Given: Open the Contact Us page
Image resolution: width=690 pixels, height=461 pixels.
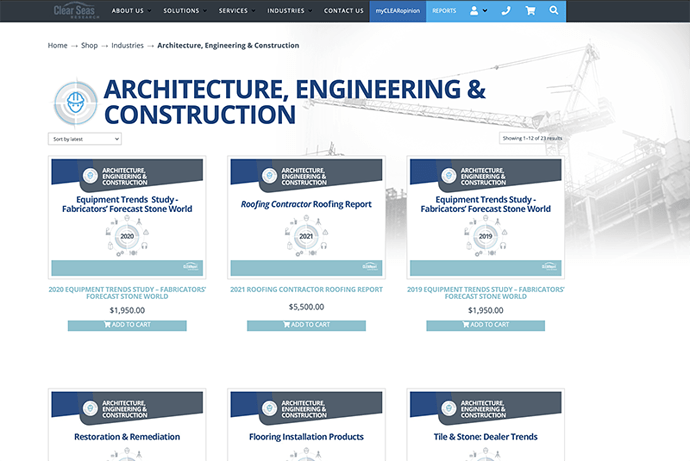Looking at the screenshot, I should click(344, 11).
